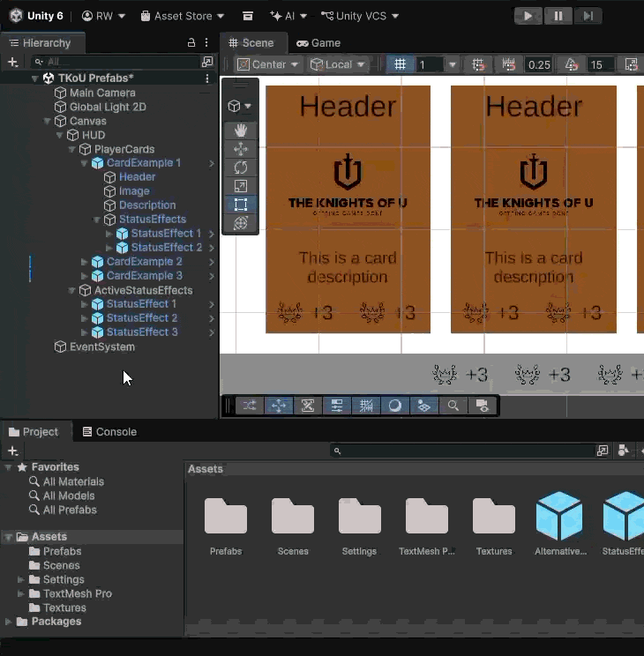The image size is (644, 656).
Task: Open CardExample 1 prefab chevron
Action: (x=212, y=163)
